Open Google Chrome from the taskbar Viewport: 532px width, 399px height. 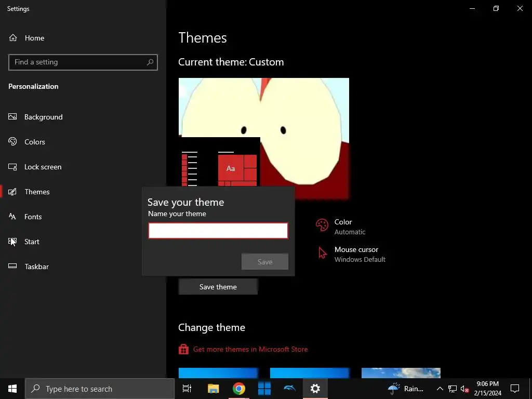click(x=239, y=389)
